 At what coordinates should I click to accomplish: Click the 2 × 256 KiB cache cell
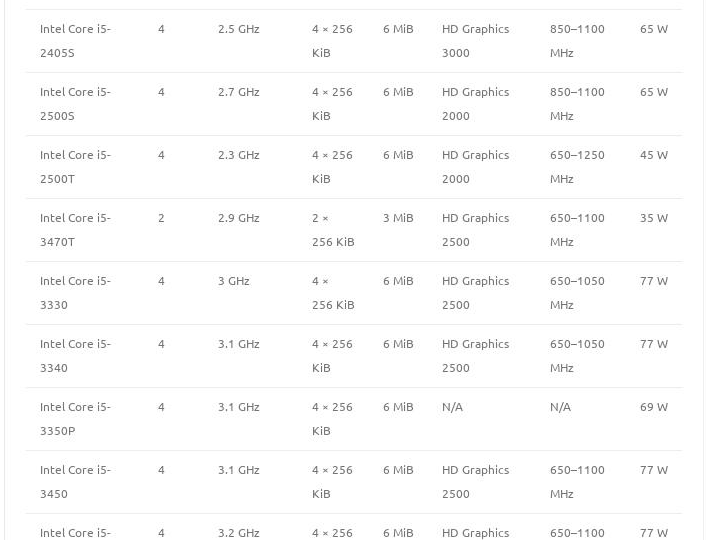[x=333, y=230]
